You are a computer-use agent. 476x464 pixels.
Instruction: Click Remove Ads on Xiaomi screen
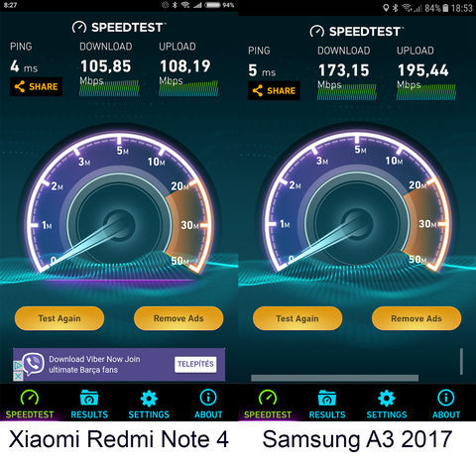click(x=178, y=318)
